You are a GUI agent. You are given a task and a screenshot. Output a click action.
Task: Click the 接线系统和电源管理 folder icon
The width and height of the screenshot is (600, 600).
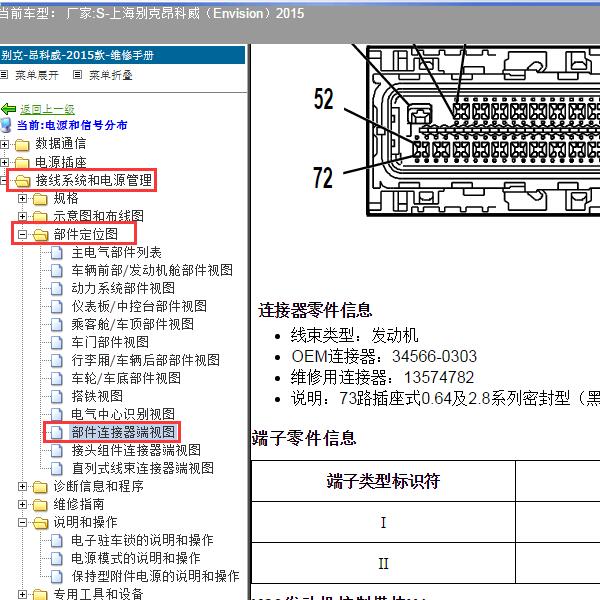pyautogui.click(x=22, y=181)
